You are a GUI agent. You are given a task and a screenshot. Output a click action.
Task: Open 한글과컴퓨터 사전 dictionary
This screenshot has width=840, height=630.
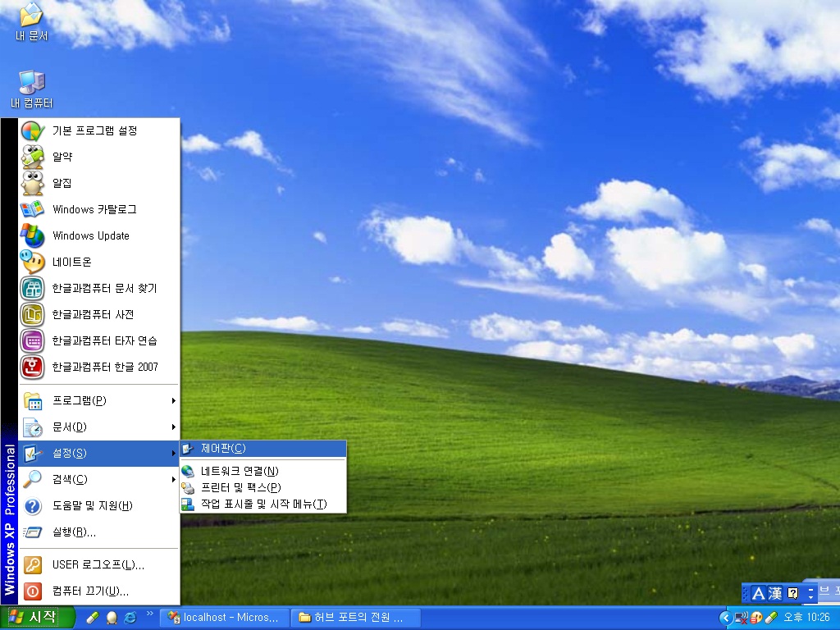click(99, 314)
